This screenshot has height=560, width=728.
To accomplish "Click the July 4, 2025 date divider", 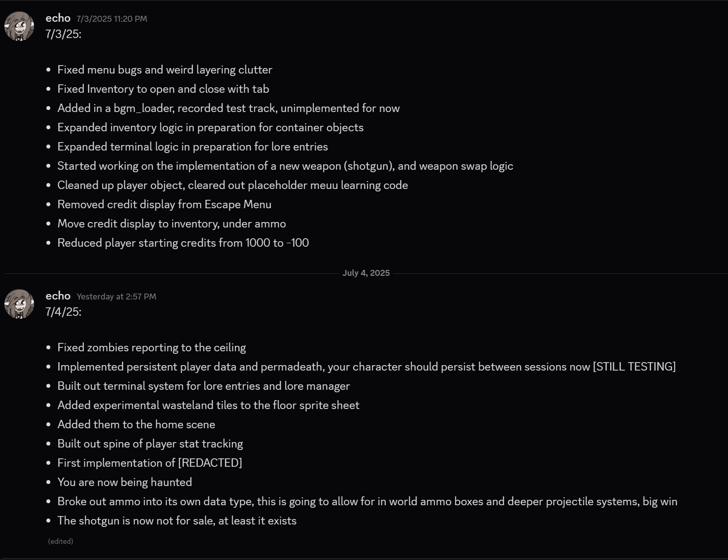I will pos(366,273).
